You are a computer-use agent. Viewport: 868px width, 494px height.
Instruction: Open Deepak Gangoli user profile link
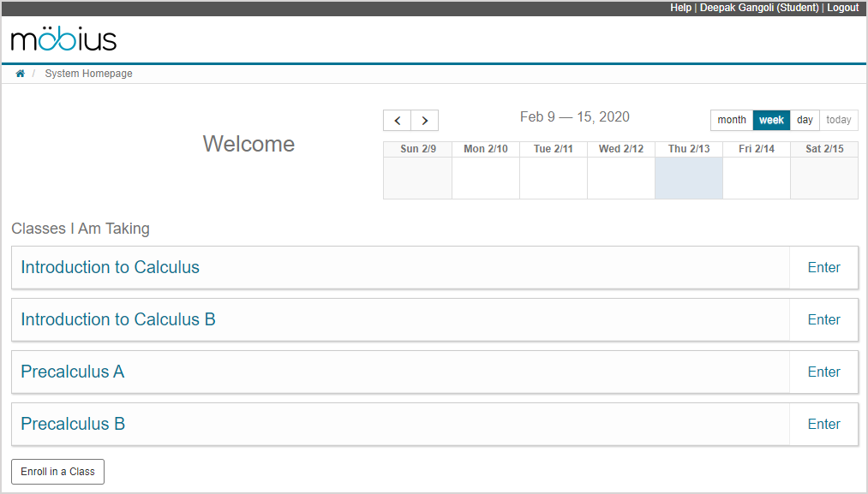[x=758, y=8]
